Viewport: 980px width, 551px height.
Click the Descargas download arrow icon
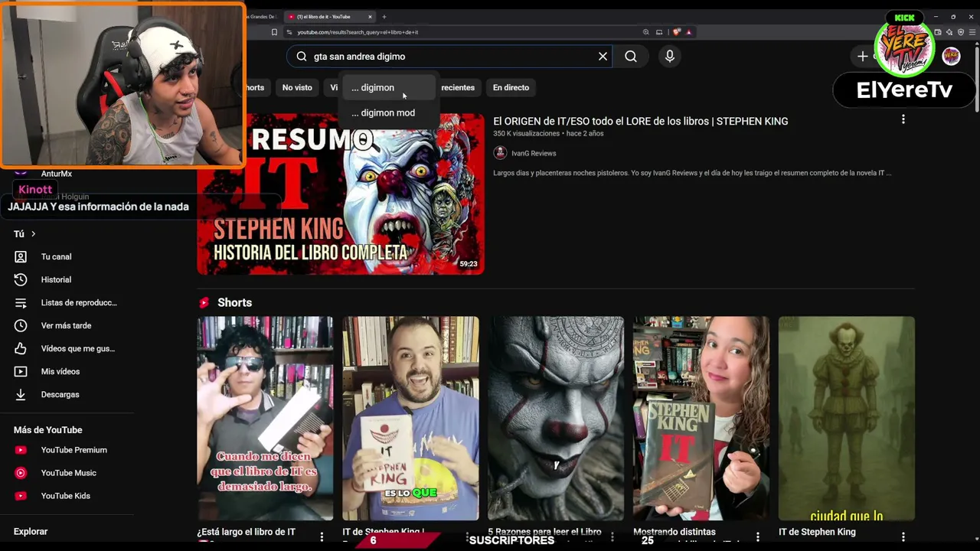coord(21,395)
